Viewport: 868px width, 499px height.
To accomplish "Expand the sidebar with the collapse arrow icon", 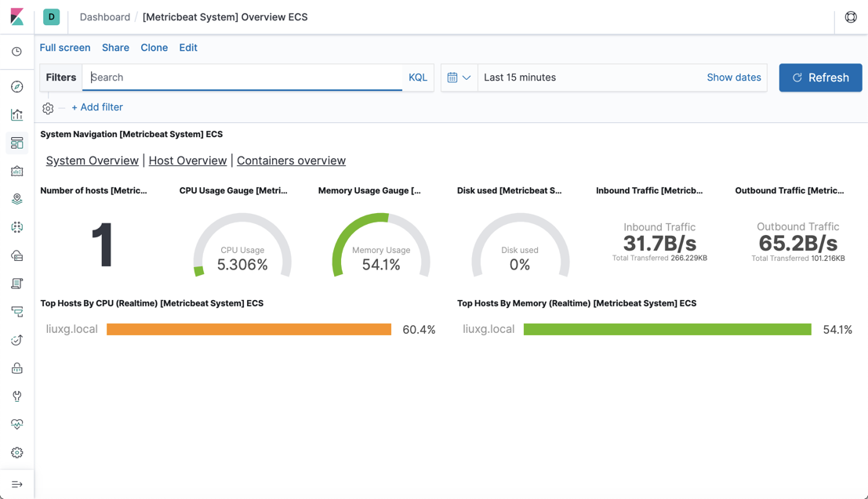I will (17, 485).
